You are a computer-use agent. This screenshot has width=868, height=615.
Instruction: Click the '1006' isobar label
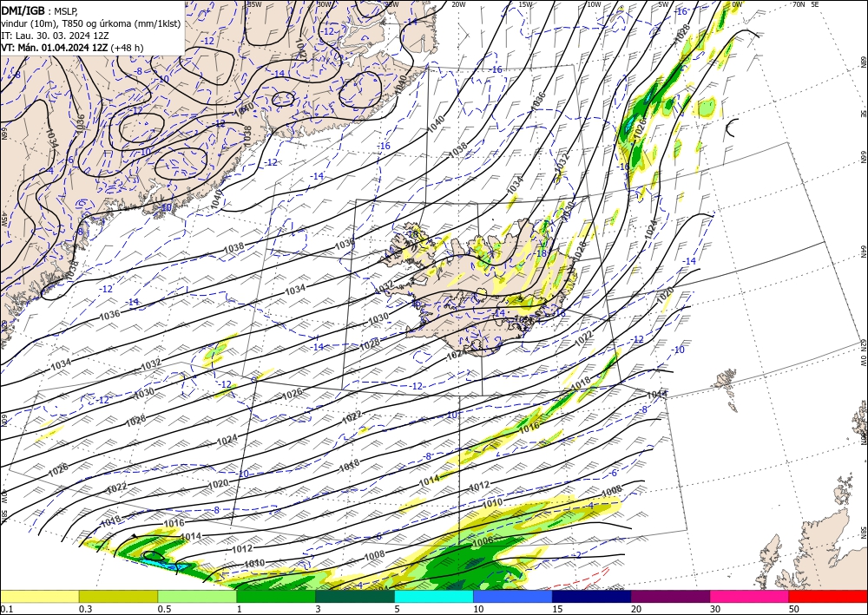coord(482,543)
